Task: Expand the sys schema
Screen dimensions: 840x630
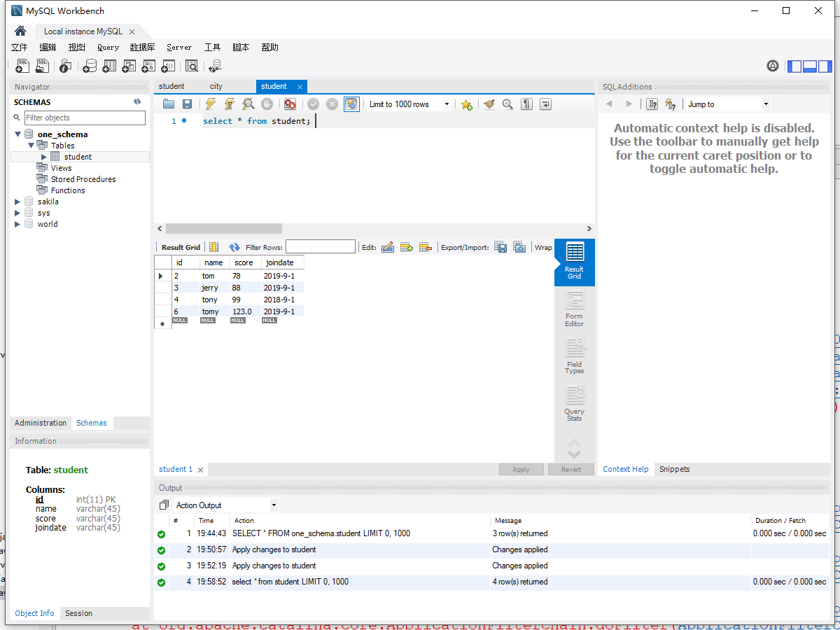Action: [18, 213]
